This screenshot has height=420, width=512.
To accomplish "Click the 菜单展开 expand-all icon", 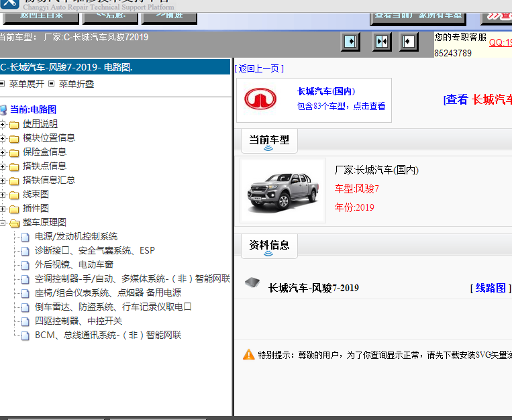I will pyautogui.click(x=3, y=84).
